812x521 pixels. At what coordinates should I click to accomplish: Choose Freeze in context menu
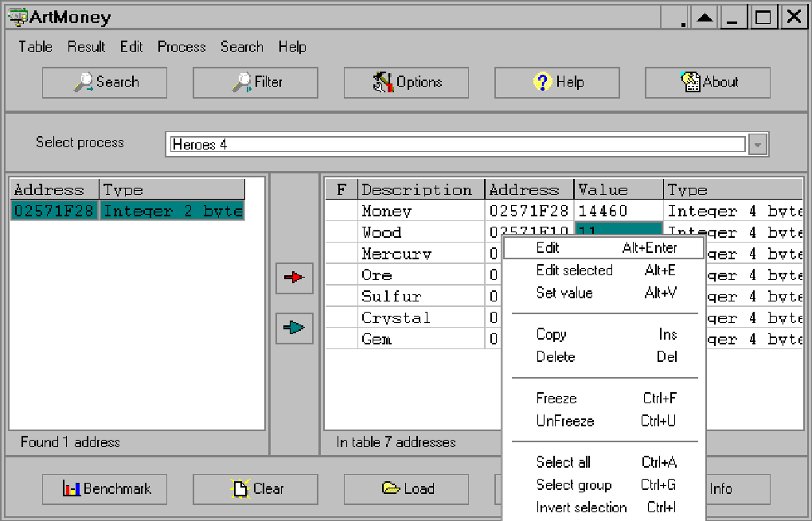pos(603,398)
